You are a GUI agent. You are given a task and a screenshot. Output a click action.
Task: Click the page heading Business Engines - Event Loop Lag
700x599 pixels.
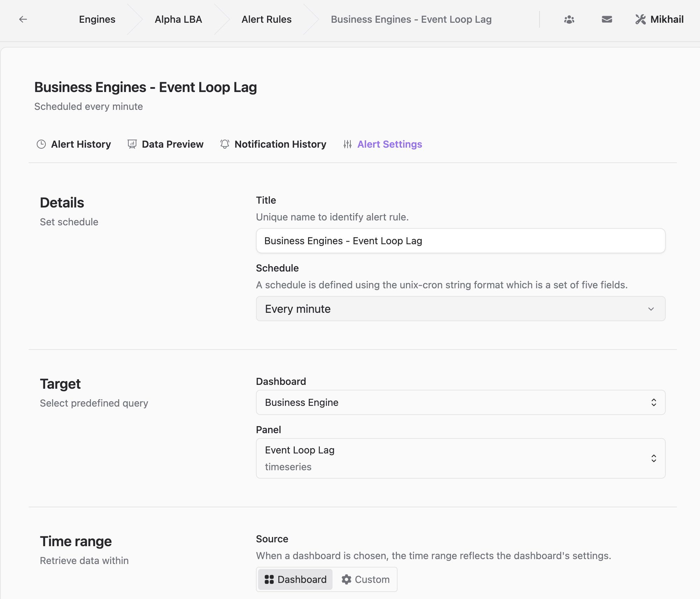[x=145, y=87]
